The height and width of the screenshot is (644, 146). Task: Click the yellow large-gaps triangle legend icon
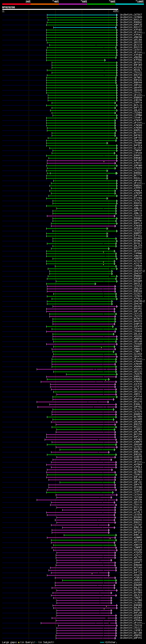[19, 642]
